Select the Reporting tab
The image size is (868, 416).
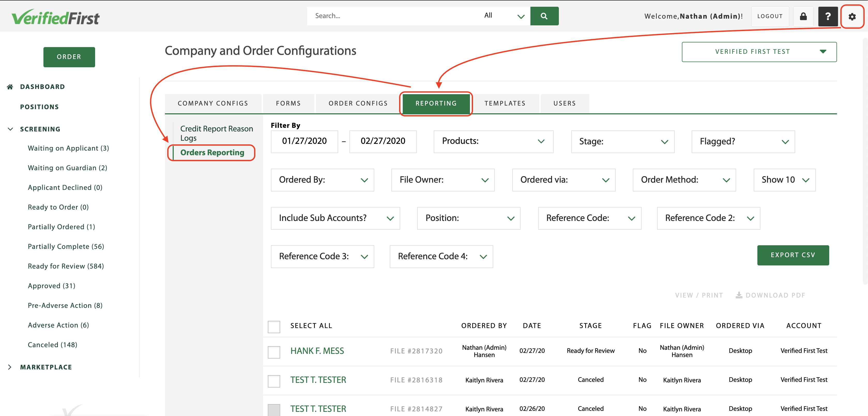pos(436,103)
